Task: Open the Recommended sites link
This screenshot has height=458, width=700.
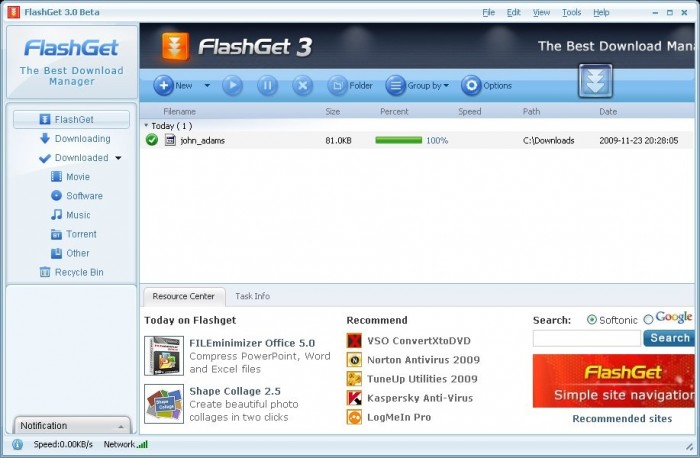Action: (x=622, y=419)
